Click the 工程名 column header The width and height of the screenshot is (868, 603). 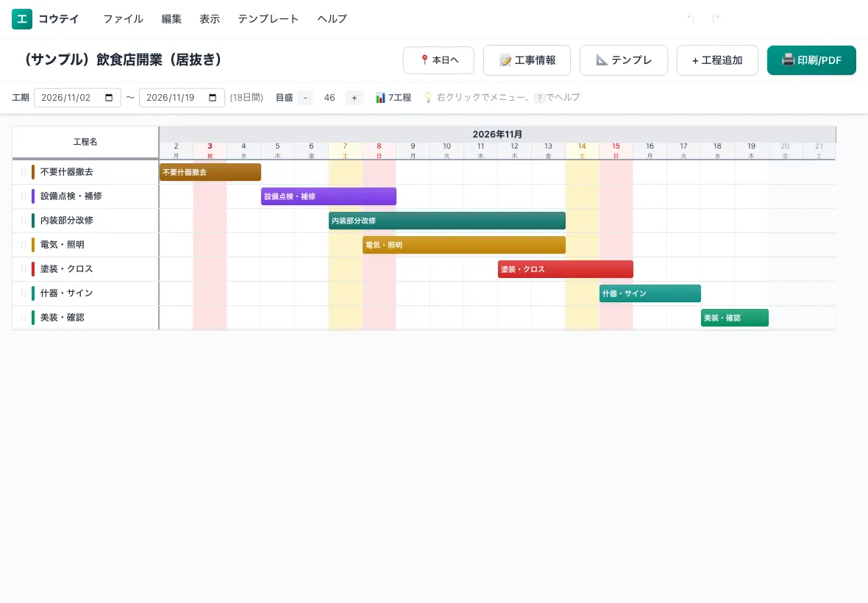tap(85, 142)
